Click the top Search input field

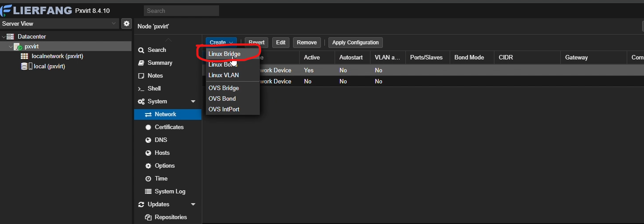click(x=181, y=11)
